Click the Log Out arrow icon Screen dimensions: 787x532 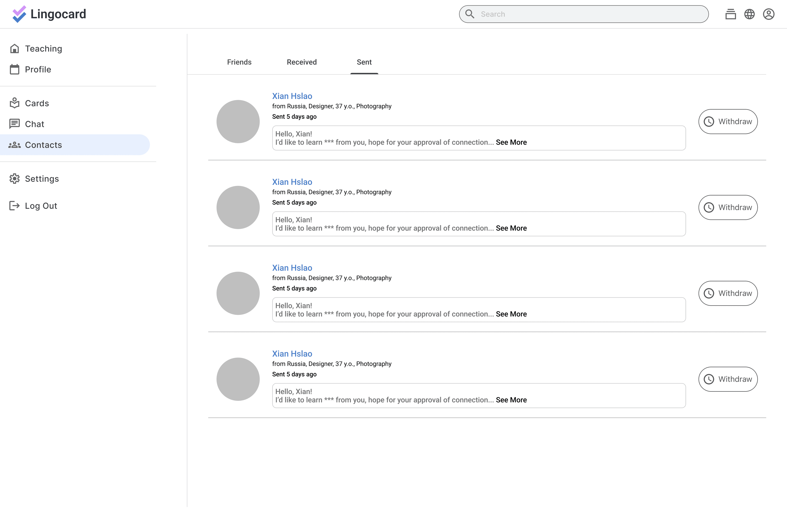coord(15,206)
